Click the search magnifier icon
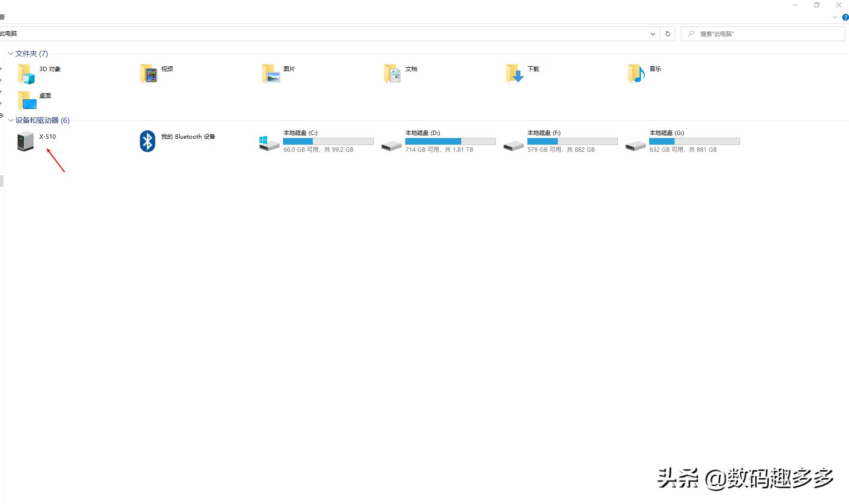849x504 pixels. (x=691, y=34)
